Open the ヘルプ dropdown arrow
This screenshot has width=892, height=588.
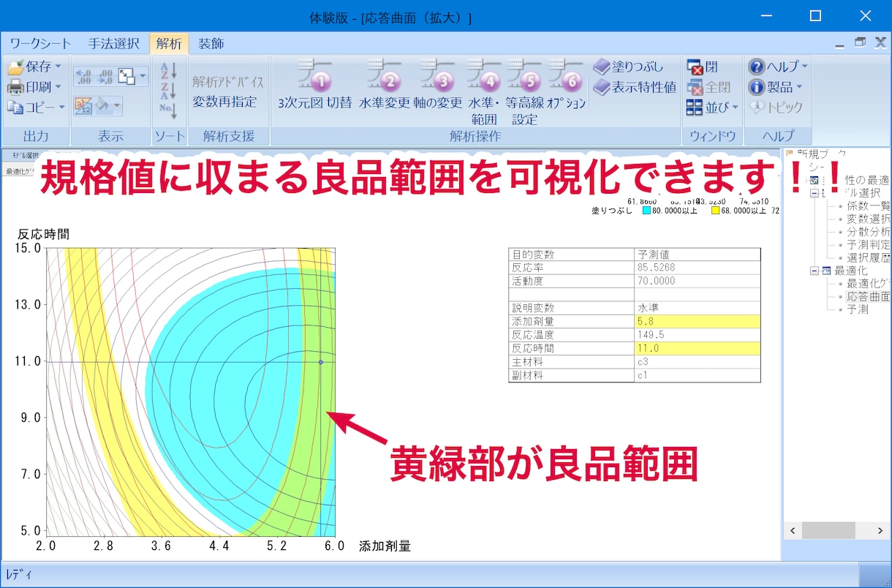click(x=805, y=67)
